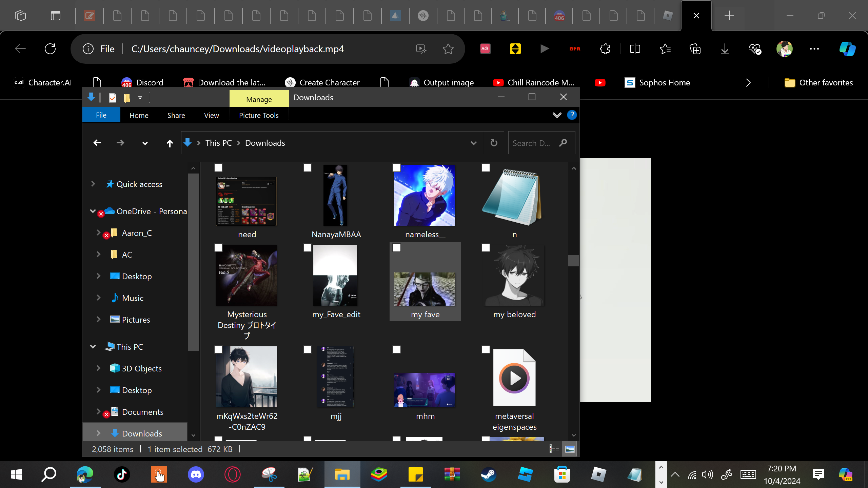Open Discord from the taskbar
This screenshot has width=868, height=488.
click(196, 474)
